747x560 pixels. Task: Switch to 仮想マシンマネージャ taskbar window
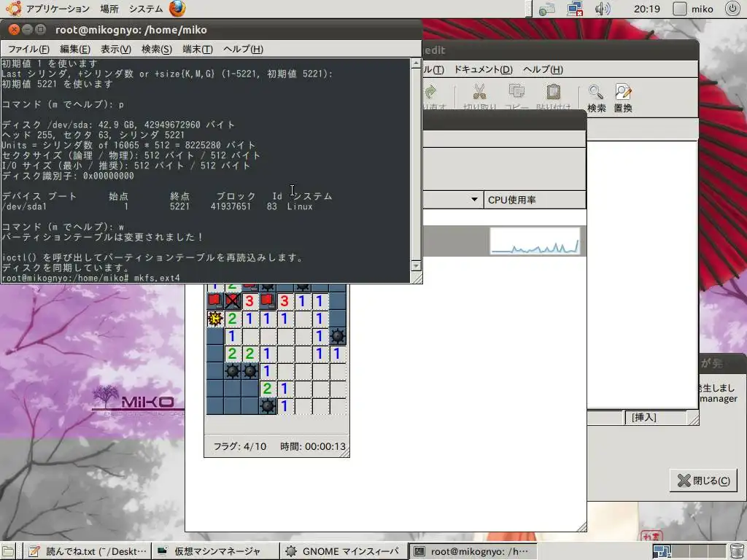(215, 551)
